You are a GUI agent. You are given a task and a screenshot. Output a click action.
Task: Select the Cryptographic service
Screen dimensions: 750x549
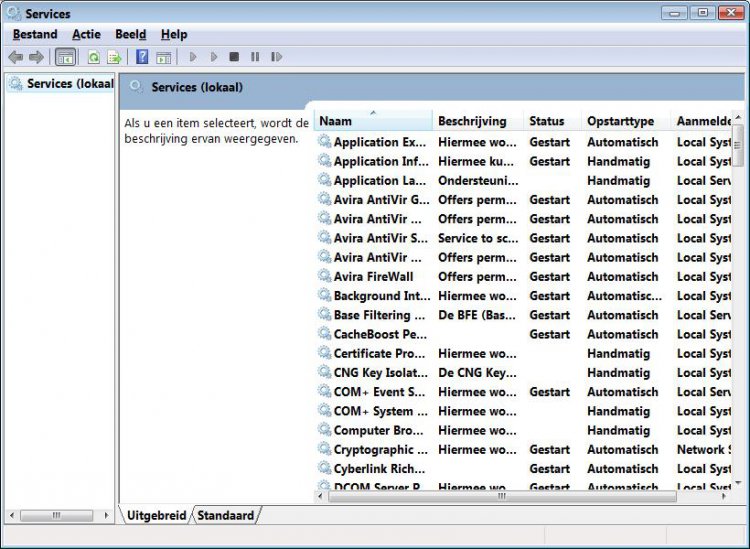tap(381, 450)
